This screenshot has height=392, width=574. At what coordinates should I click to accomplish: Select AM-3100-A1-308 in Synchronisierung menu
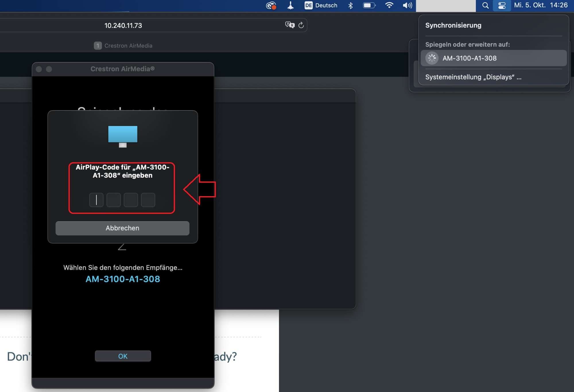coord(494,58)
